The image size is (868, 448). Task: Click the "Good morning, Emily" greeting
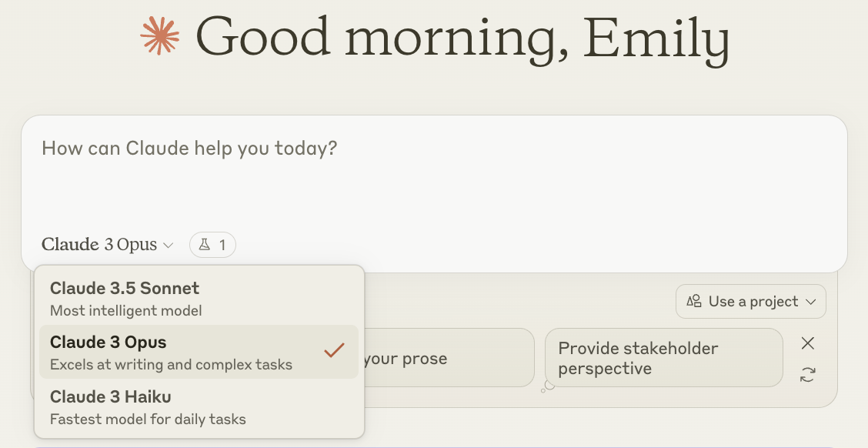462,37
